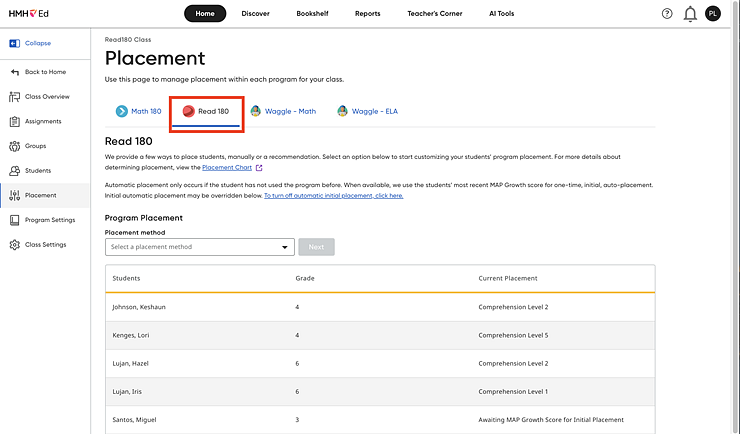Click Comprehension Level 5 for Kenges
Image resolution: width=740 pixels, height=434 pixels.
click(513, 335)
